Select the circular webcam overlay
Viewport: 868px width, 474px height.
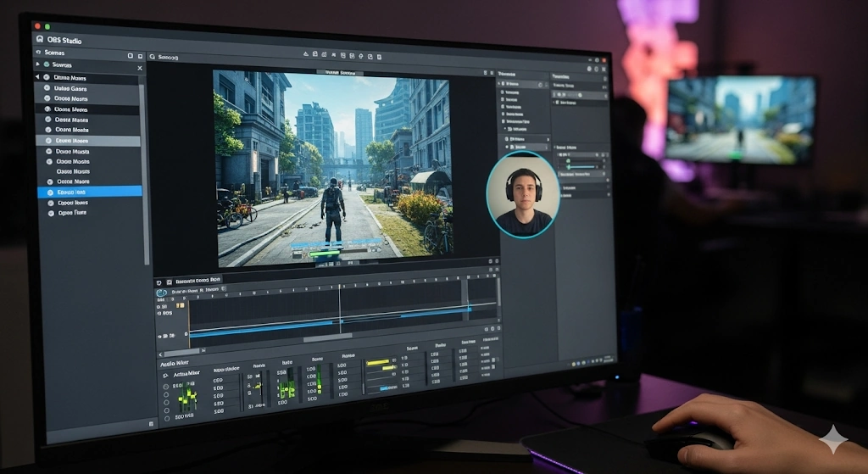pyautogui.click(x=523, y=195)
